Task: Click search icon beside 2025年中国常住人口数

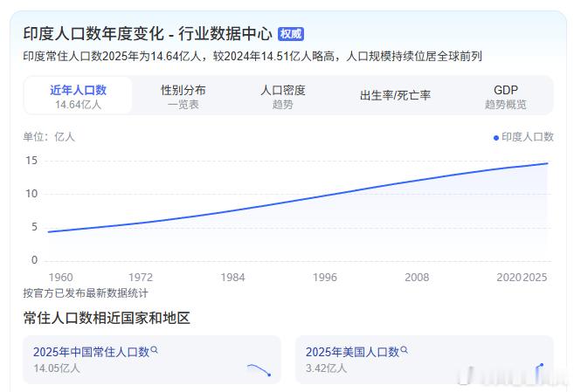Action: (x=155, y=350)
